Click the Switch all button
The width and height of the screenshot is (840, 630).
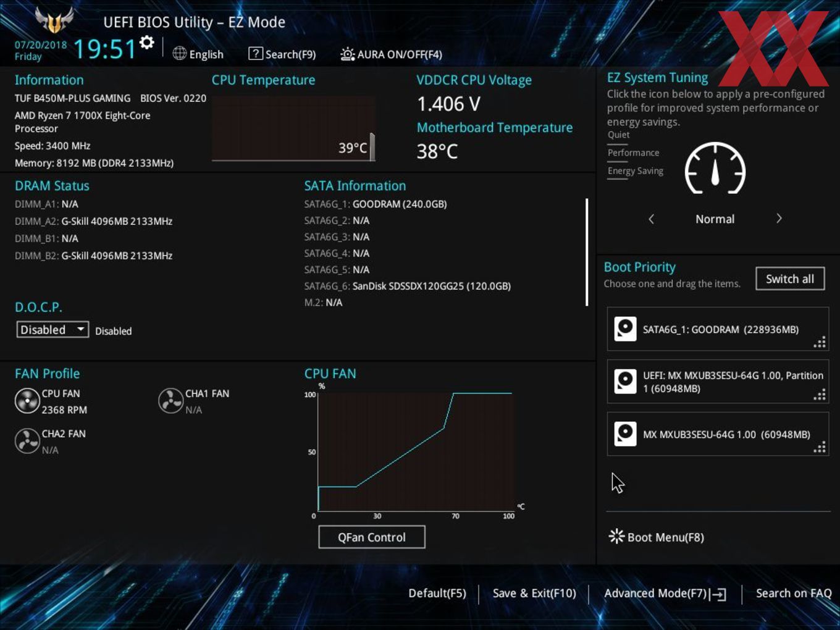pyautogui.click(x=790, y=279)
